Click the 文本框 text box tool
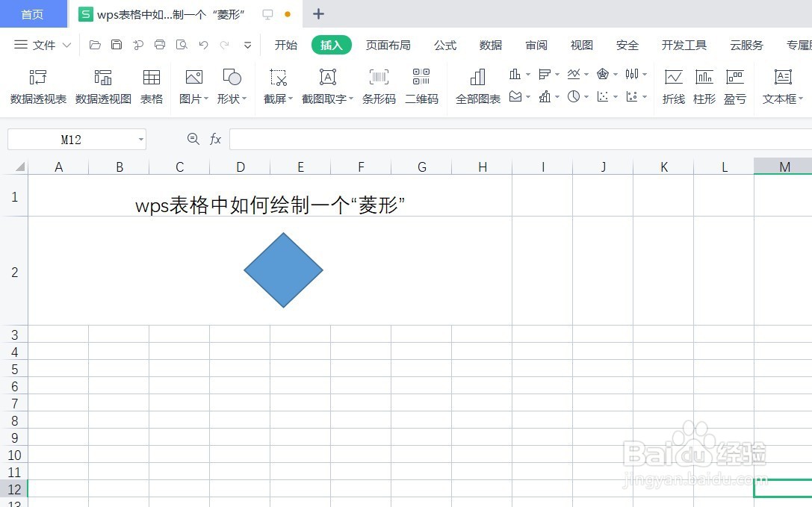Screen dimensions: 812x507 (782, 87)
